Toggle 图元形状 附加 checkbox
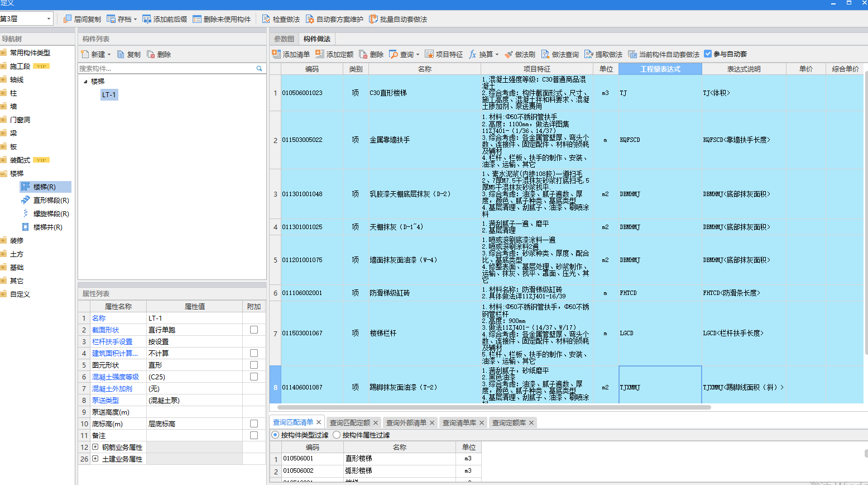 [x=254, y=365]
